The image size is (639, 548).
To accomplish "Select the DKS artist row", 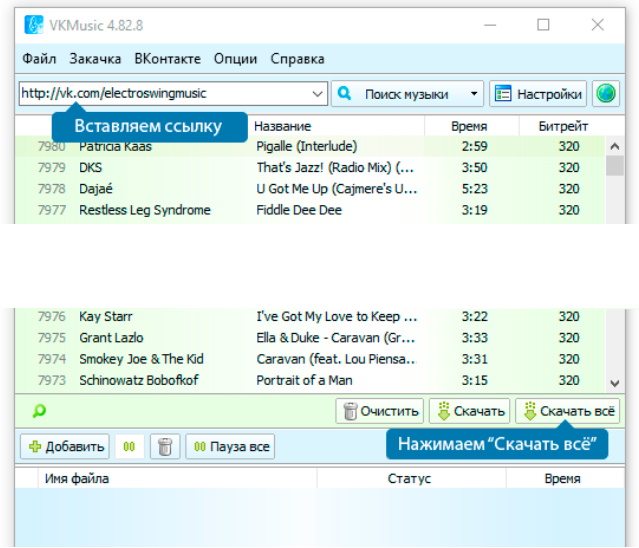I will pos(310,167).
